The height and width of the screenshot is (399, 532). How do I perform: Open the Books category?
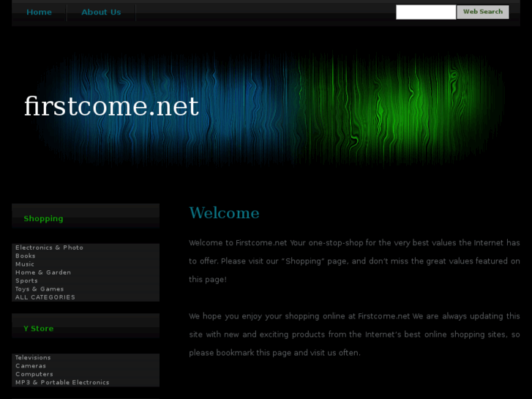click(26, 256)
